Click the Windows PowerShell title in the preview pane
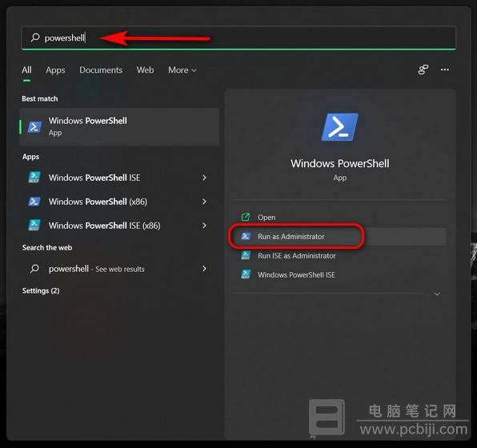 (x=340, y=164)
